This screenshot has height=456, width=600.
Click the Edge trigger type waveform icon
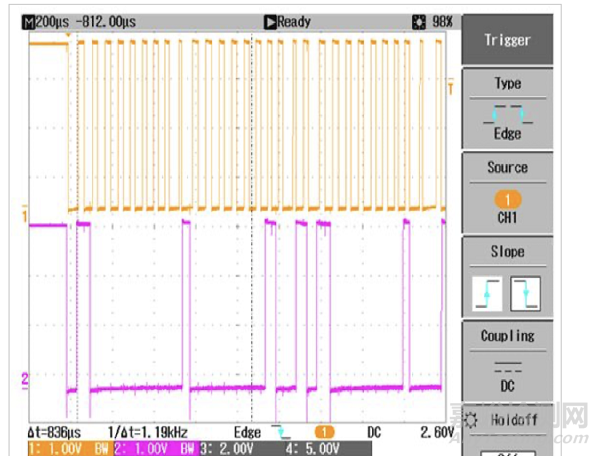(x=507, y=113)
